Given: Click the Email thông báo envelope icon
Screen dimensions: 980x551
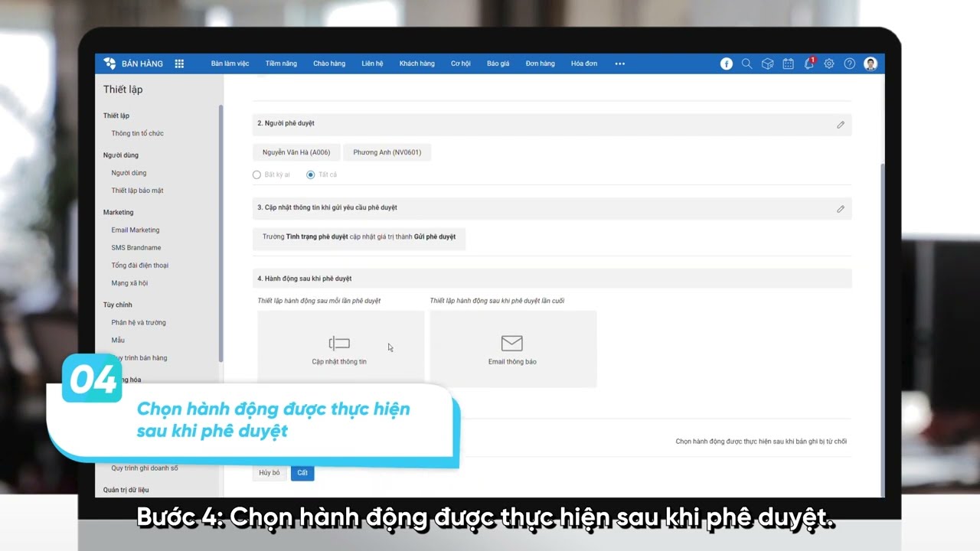Looking at the screenshot, I should click(511, 344).
